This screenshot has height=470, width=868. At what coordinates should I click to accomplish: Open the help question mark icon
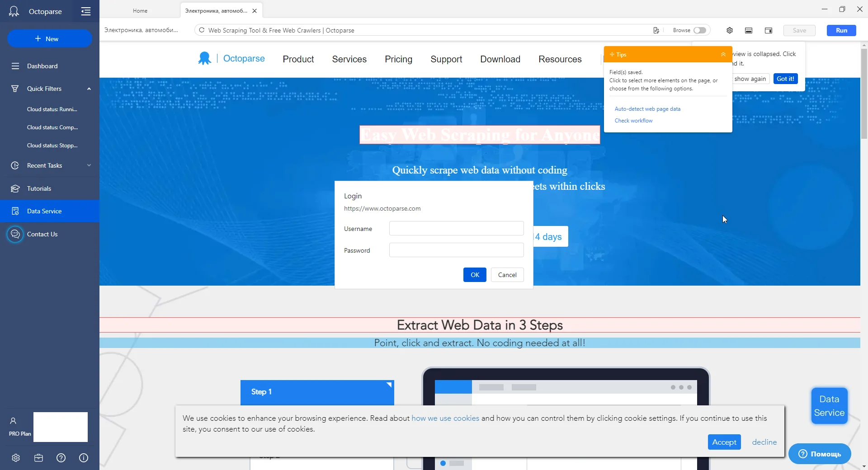click(61, 458)
